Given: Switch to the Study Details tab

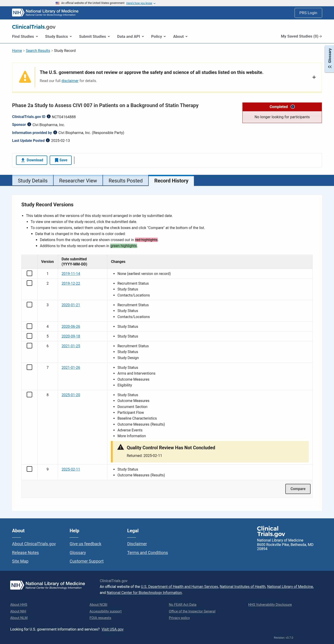Looking at the screenshot, I should pyautogui.click(x=32, y=181).
